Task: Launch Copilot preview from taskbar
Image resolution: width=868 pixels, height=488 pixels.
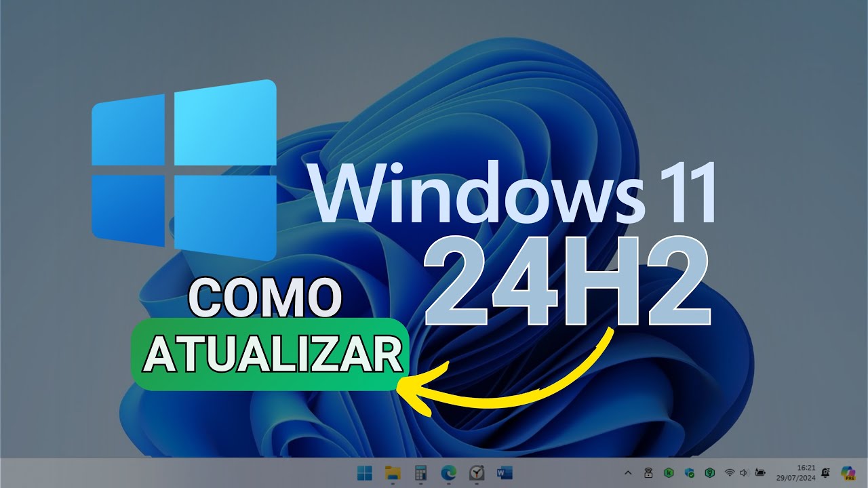Action: coord(848,472)
